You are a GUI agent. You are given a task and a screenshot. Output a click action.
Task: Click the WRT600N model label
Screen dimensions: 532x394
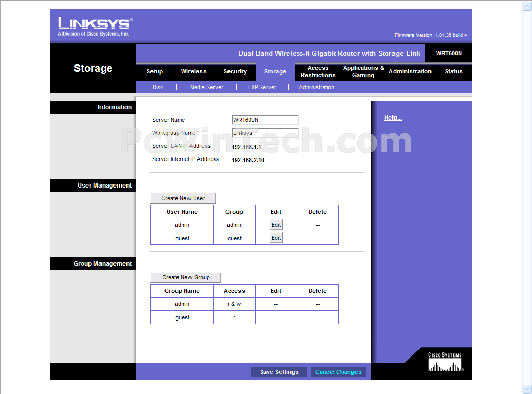[449, 53]
